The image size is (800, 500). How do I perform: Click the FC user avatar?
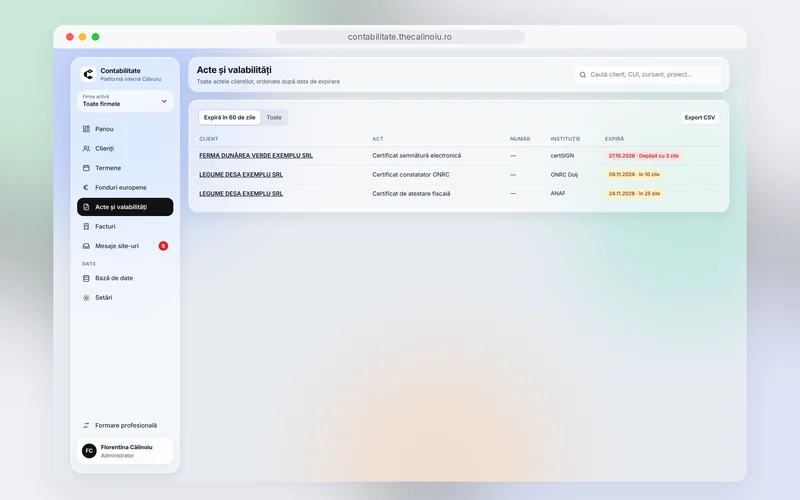[x=89, y=451]
